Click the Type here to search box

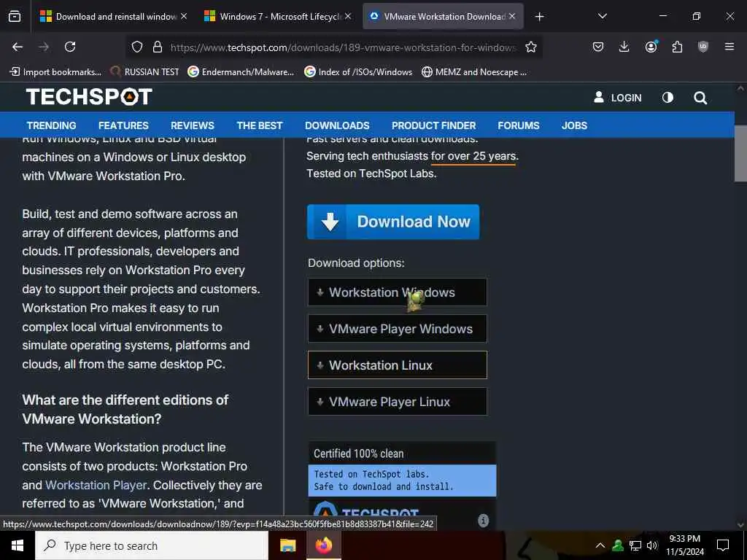(152, 545)
